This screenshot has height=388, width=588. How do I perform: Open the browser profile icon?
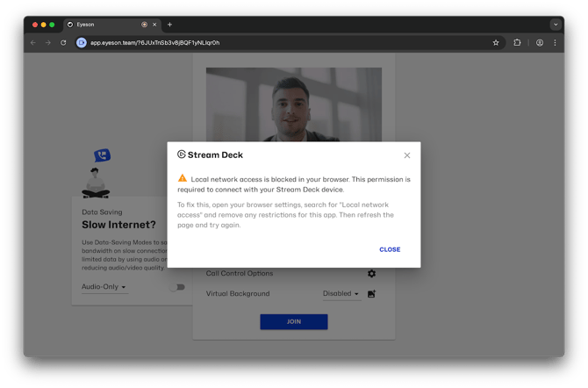point(540,43)
